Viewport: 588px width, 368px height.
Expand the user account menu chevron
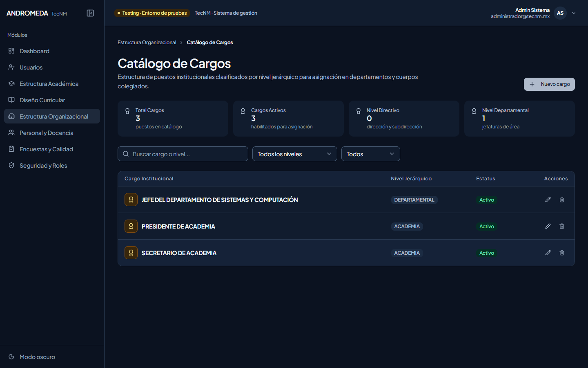click(574, 13)
